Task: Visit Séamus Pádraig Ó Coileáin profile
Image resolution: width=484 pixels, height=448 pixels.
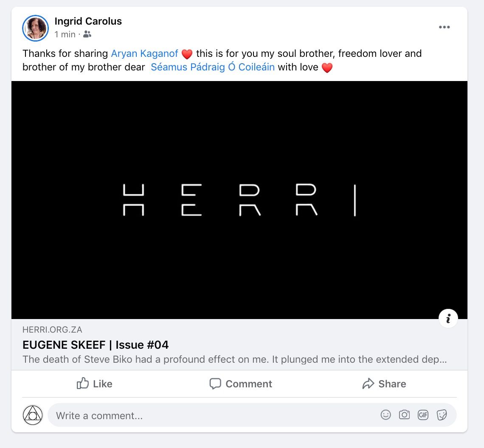Action: pos(213,67)
